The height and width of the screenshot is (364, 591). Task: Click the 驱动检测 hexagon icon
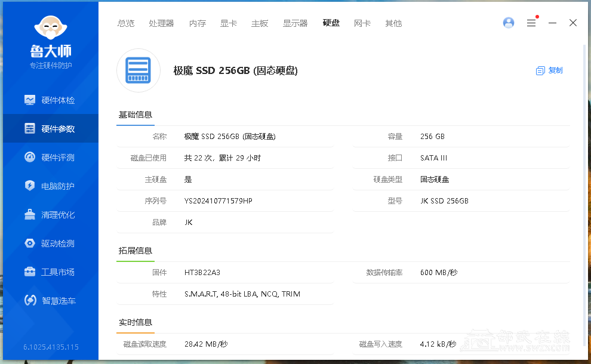[x=30, y=243]
